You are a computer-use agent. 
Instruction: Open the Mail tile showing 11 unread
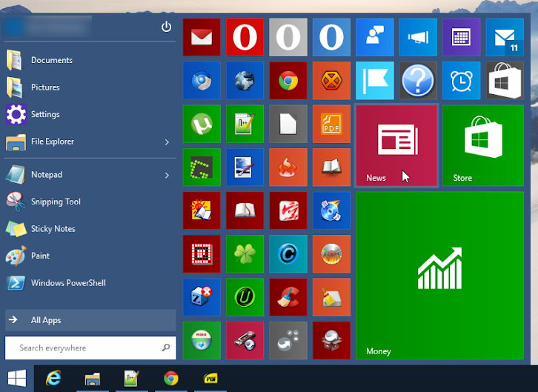pos(505,37)
